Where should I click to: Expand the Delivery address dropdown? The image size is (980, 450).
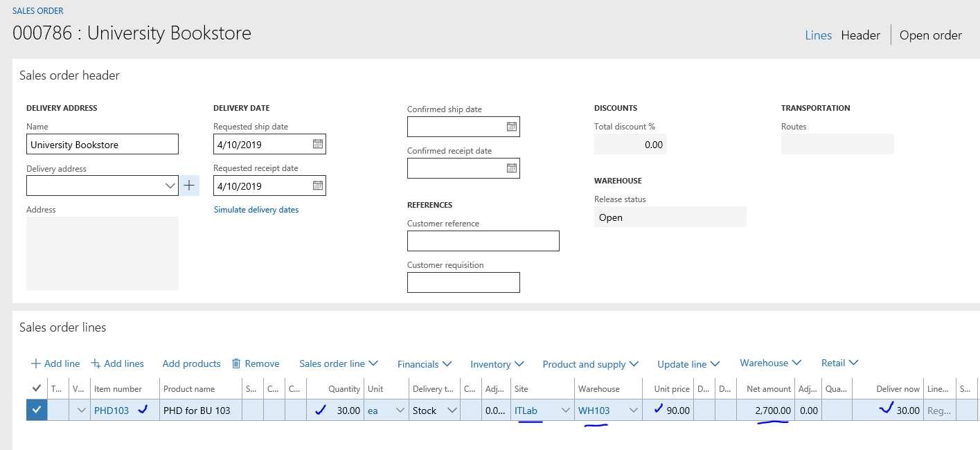(170, 186)
